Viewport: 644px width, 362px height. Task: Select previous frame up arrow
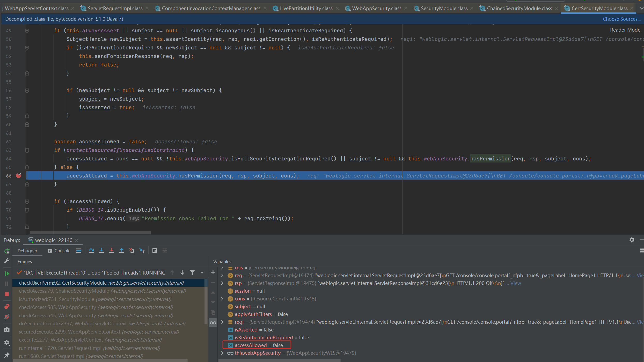[172, 272]
